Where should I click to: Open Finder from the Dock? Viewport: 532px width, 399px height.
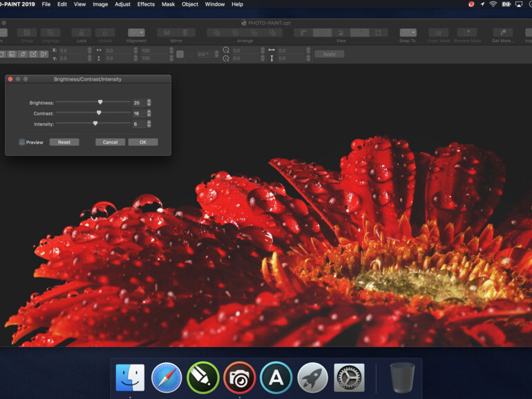130,378
